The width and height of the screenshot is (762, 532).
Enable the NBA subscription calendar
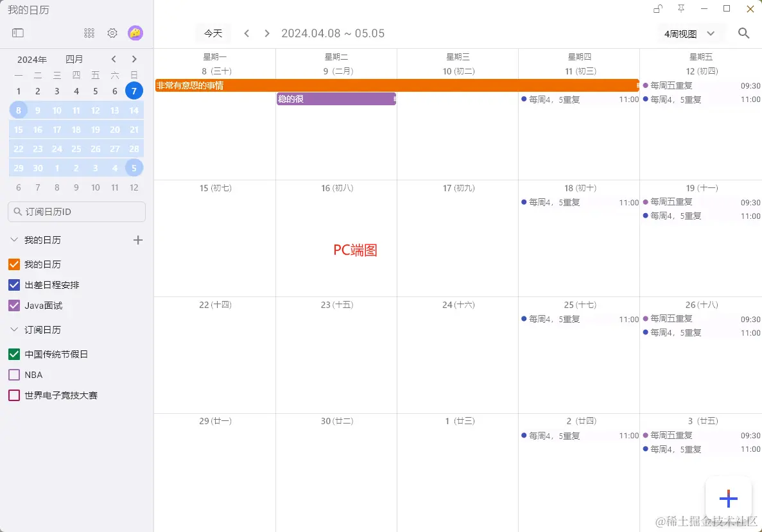click(13, 374)
